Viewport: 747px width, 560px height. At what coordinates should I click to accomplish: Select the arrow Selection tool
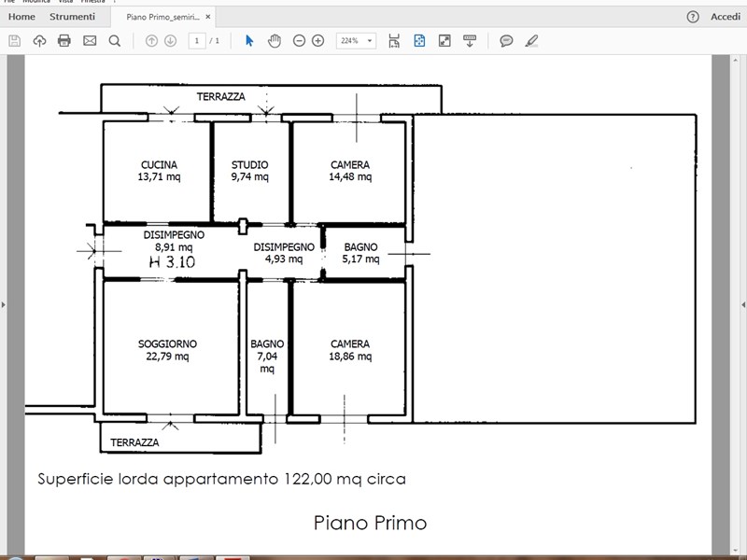(249, 41)
